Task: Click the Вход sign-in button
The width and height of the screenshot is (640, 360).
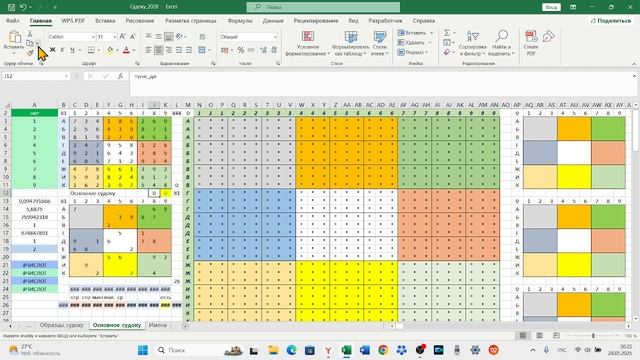Action: coord(551,7)
